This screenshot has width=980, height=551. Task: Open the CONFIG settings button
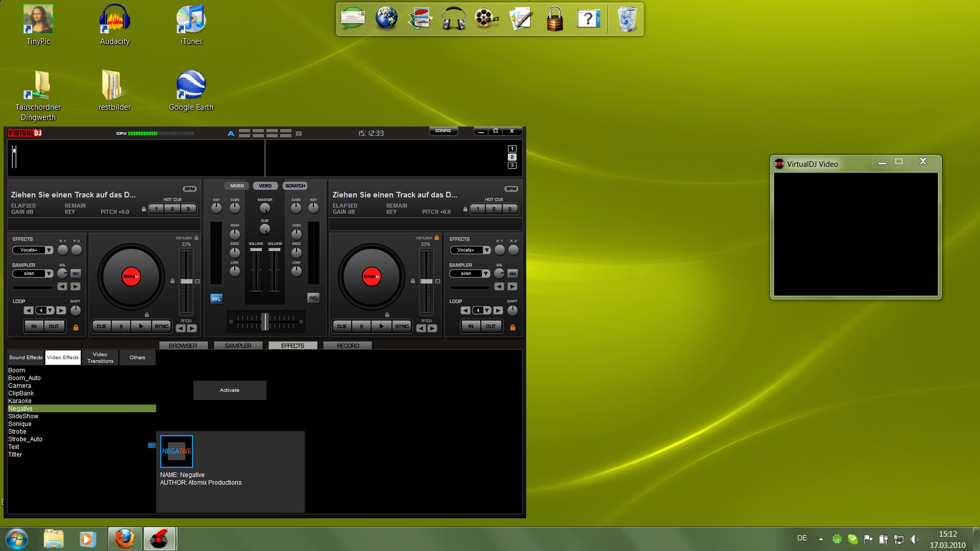click(x=443, y=131)
